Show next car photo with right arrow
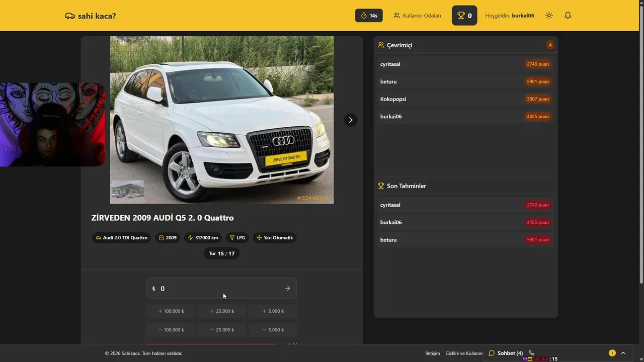 pos(351,120)
